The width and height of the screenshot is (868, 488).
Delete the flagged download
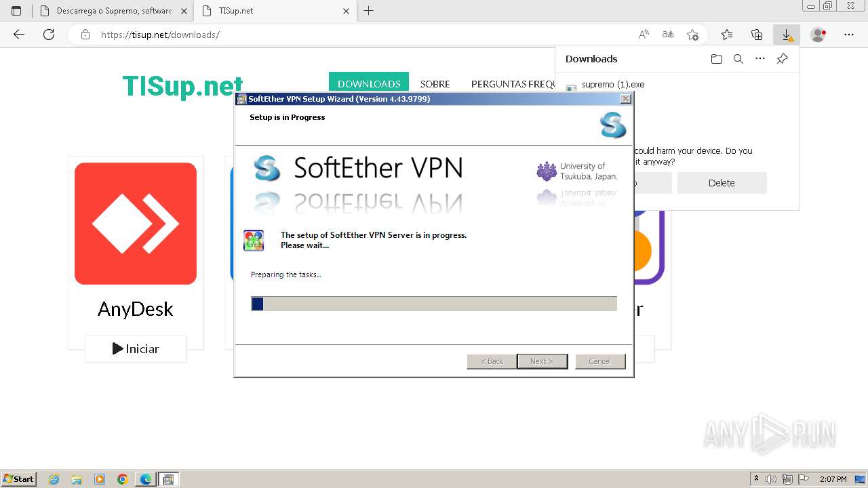pyautogui.click(x=722, y=183)
